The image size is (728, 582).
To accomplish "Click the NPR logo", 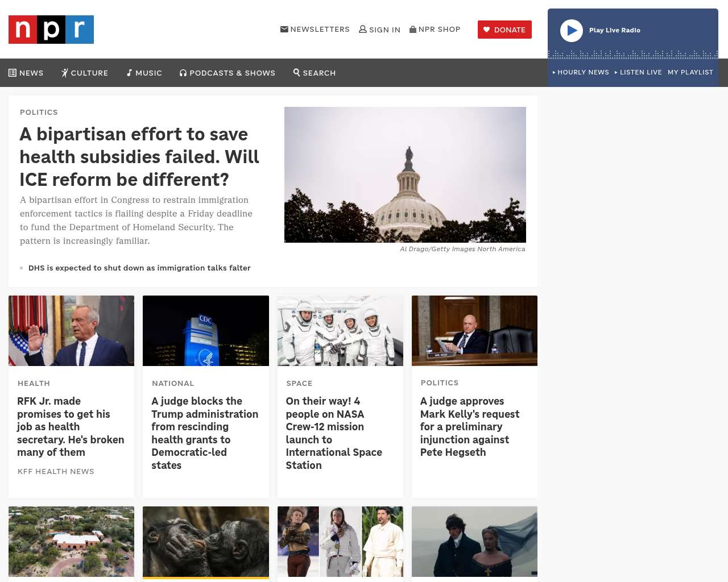I will coord(51,30).
